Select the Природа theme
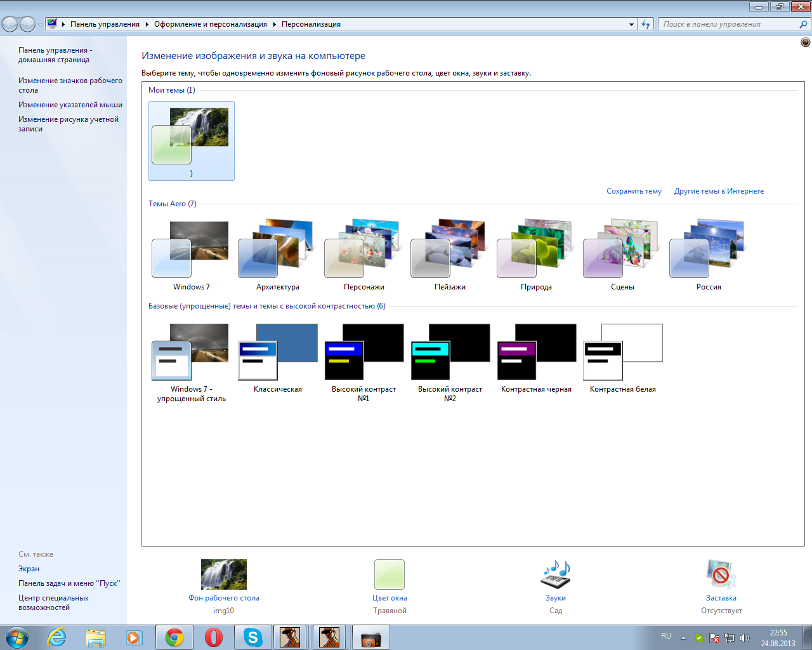This screenshot has width=812, height=650. click(x=536, y=255)
